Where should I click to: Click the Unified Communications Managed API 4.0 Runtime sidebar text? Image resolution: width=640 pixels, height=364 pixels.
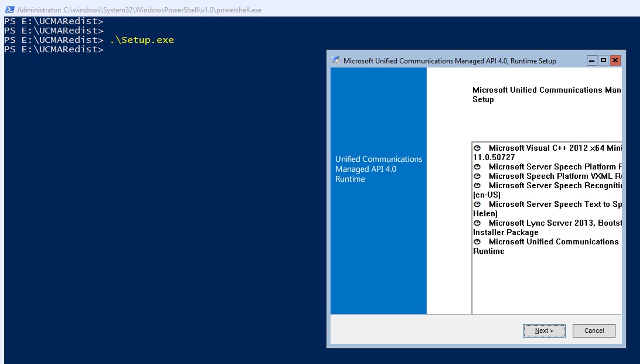click(379, 169)
